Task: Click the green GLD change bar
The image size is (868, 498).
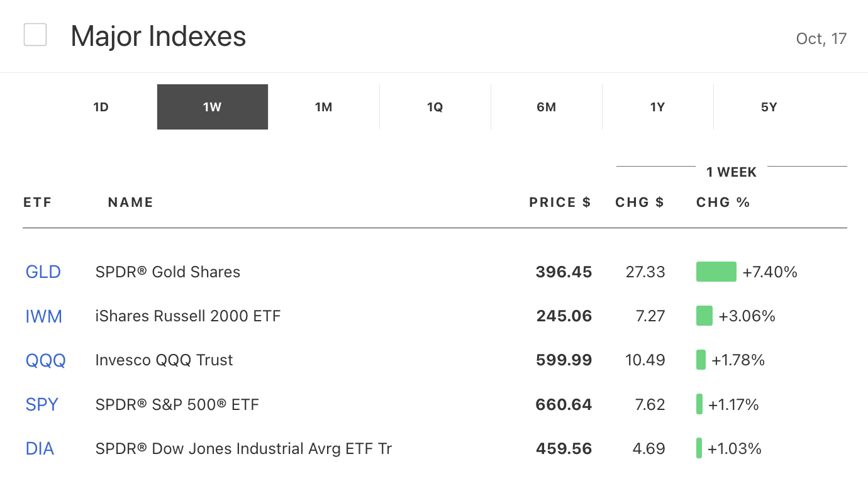Action: point(716,272)
